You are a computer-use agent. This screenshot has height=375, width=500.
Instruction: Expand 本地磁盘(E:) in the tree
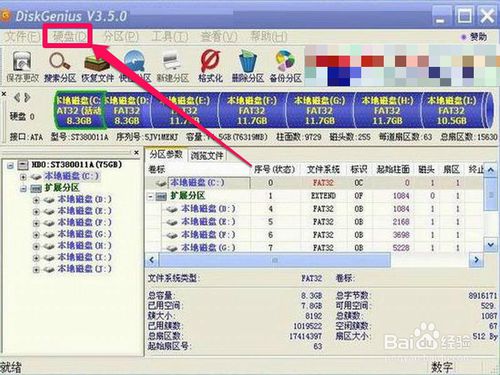pyautogui.click(x=36, y=212)
